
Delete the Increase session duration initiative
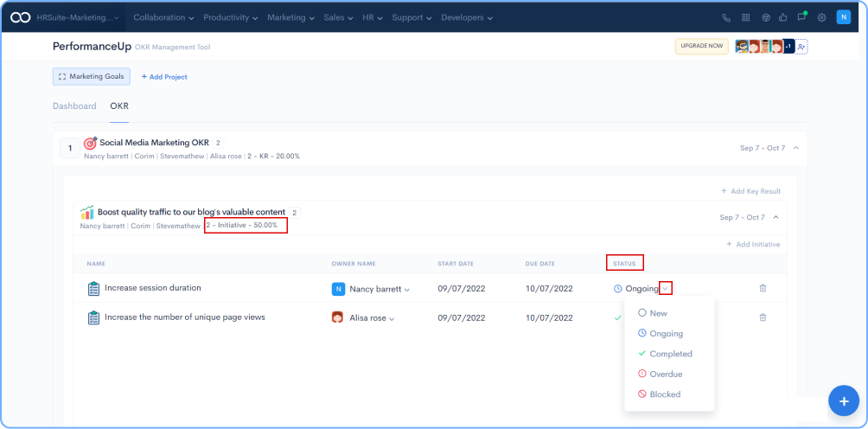pos(763,288)
